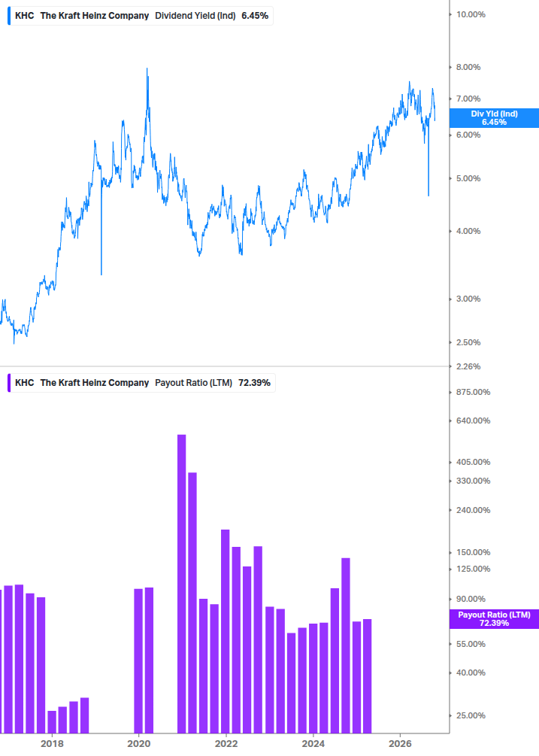Click the 330.00% payout ratio axis label
The width and height of the screenshot is (539, 756).
(473, 481)
